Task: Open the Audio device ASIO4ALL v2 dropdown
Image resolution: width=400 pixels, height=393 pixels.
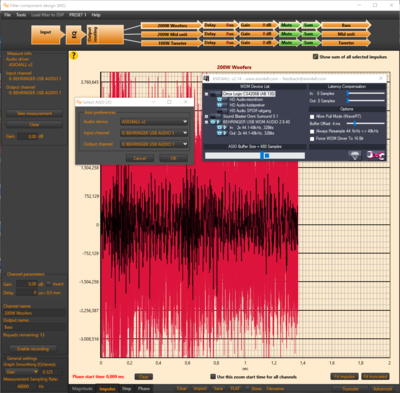Action: click(154, 122)
